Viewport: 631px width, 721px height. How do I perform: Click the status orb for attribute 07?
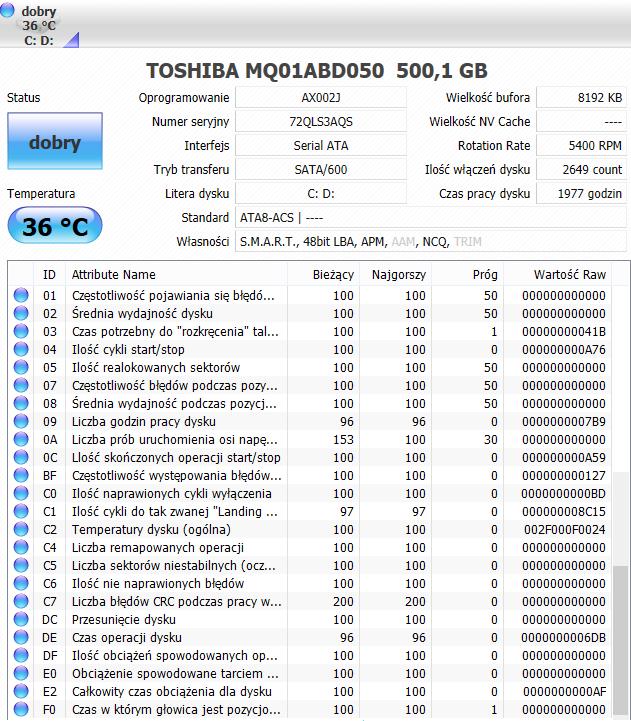point(21,385)
